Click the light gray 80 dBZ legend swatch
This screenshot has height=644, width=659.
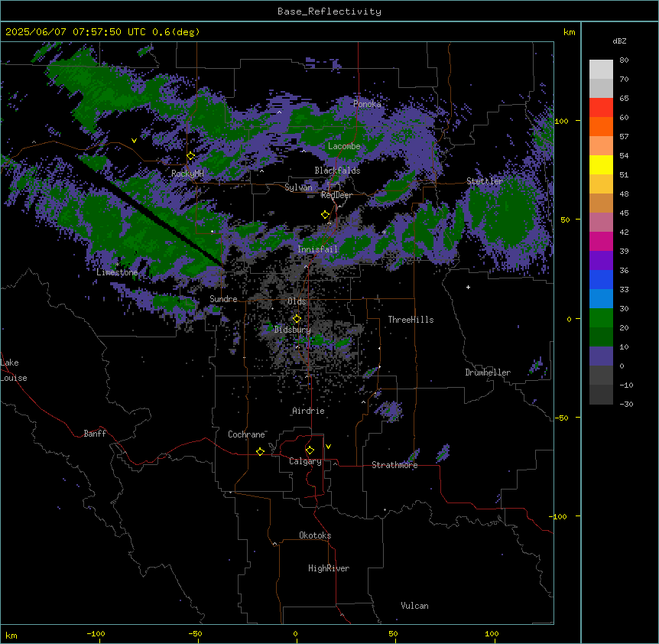601,70
